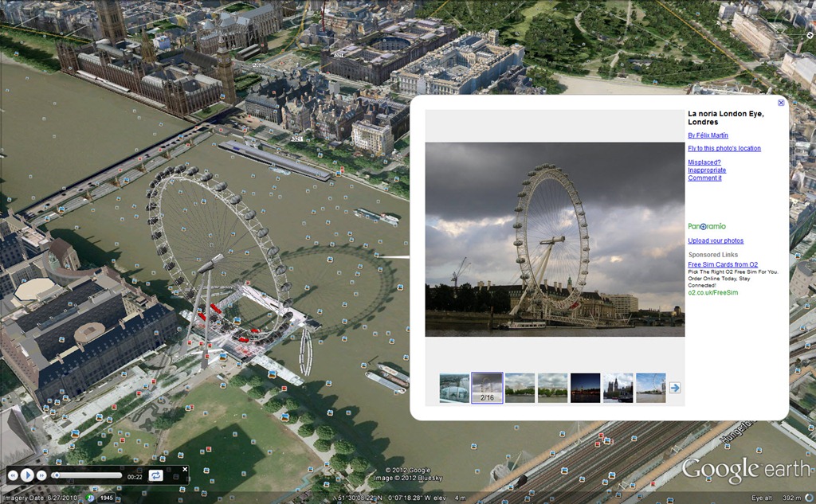Viewport: 816px width, 504px height.
Task: Select the night skyline photo thumbnail
Action: coord(585,388)
